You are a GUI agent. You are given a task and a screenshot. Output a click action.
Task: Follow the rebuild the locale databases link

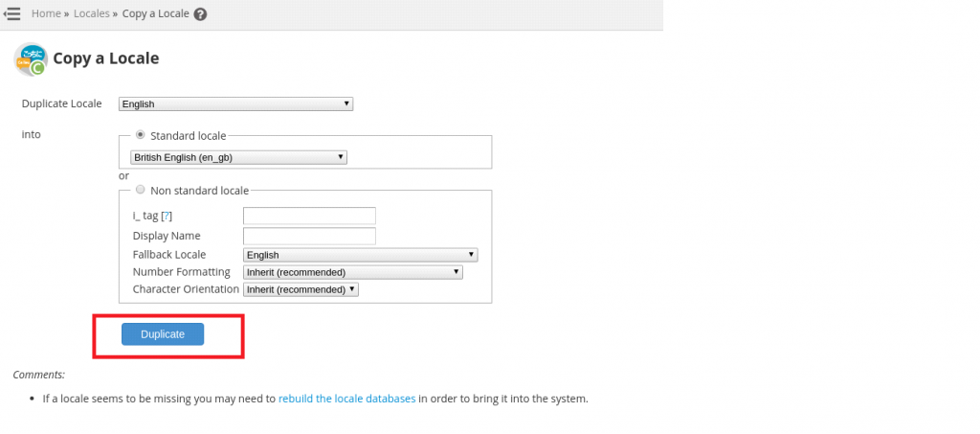click(346, 399)
